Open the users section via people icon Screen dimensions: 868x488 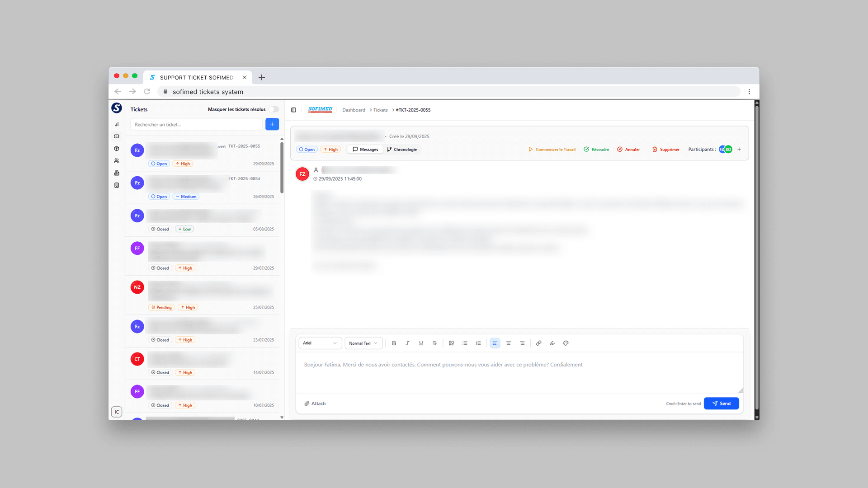coord(117,160)
